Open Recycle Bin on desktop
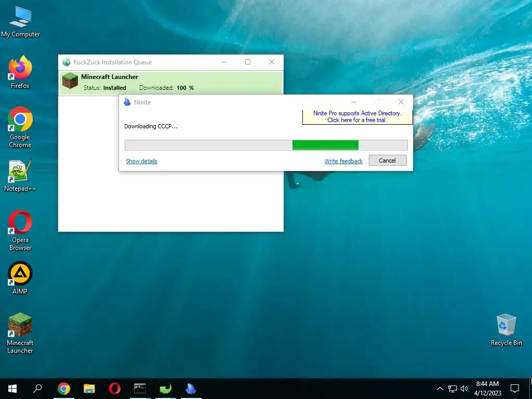This screenshot has width=532, height=399. pos(506,330)
